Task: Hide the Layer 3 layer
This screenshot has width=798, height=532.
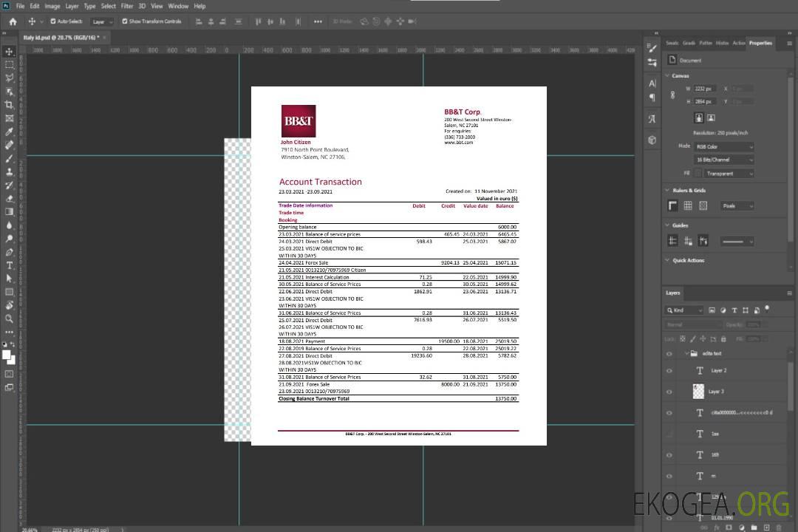Action: [669, 392]
